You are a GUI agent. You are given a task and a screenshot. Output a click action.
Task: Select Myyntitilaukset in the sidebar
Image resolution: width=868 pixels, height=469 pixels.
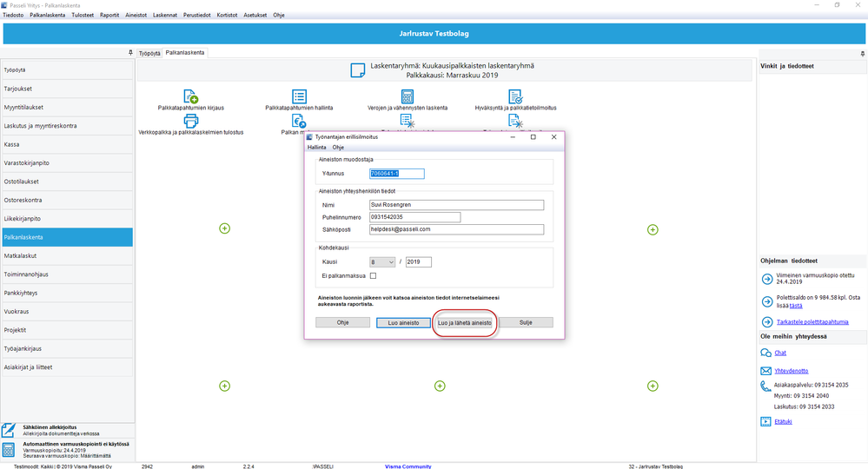click(x=68, y=108)
